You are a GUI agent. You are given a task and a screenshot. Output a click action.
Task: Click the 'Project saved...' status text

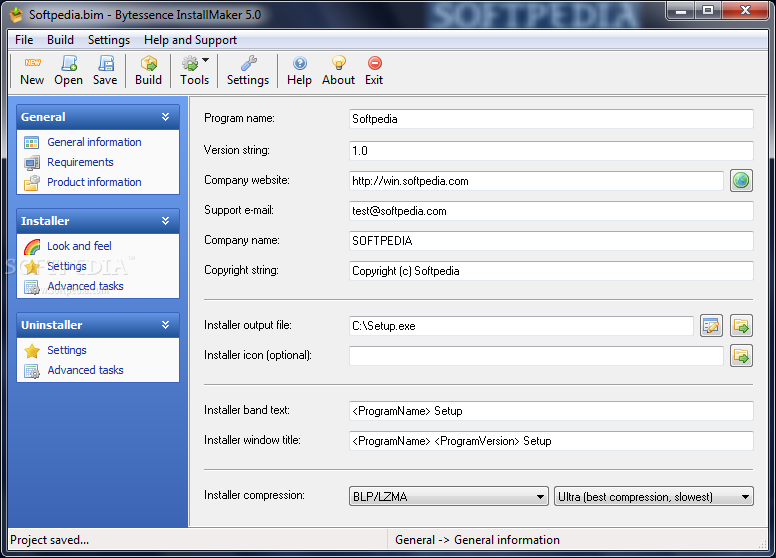point(49,540)
